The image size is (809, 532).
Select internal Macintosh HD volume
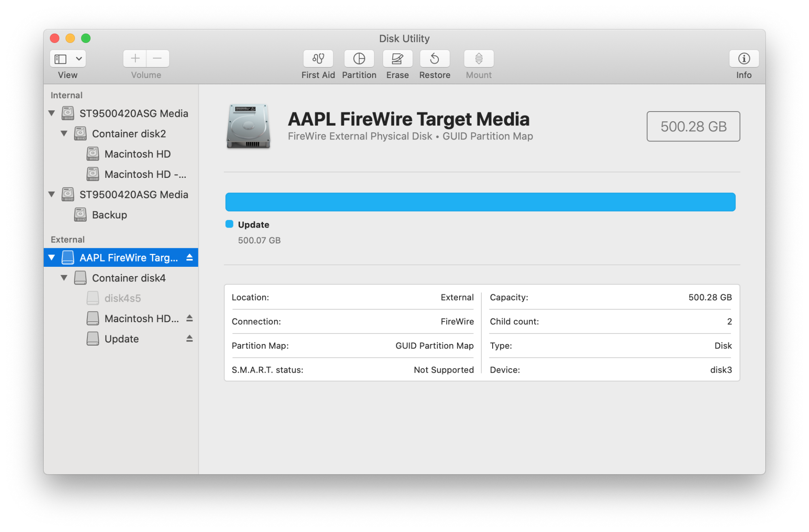(x=121, y=154)
